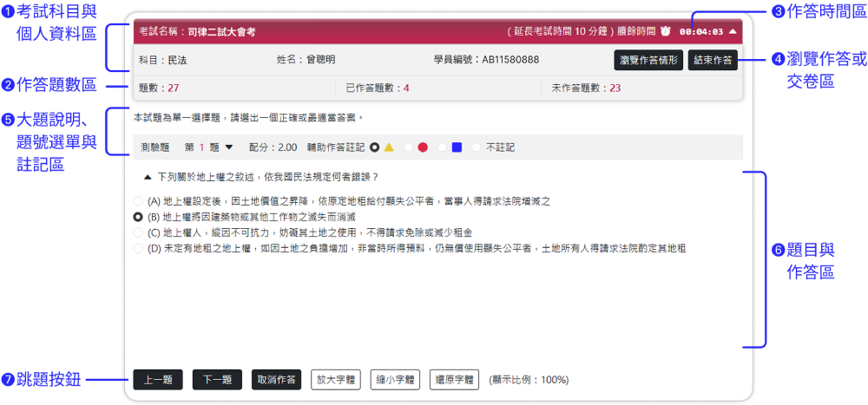Choose answer option (A)
The image size is (868, 405).
coord(138,200)
